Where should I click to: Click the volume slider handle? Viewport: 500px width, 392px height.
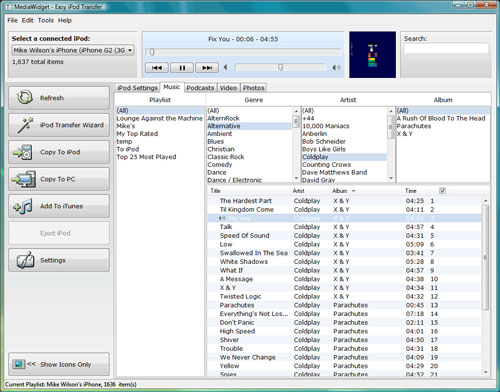(280, 67)
